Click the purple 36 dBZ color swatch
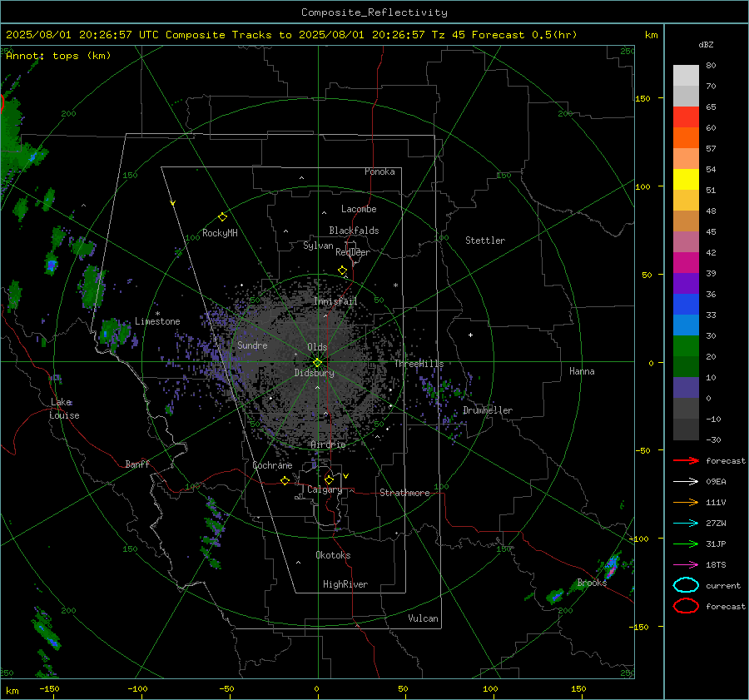This screenshot has height=700, width=749. click(x=686, y=283)
